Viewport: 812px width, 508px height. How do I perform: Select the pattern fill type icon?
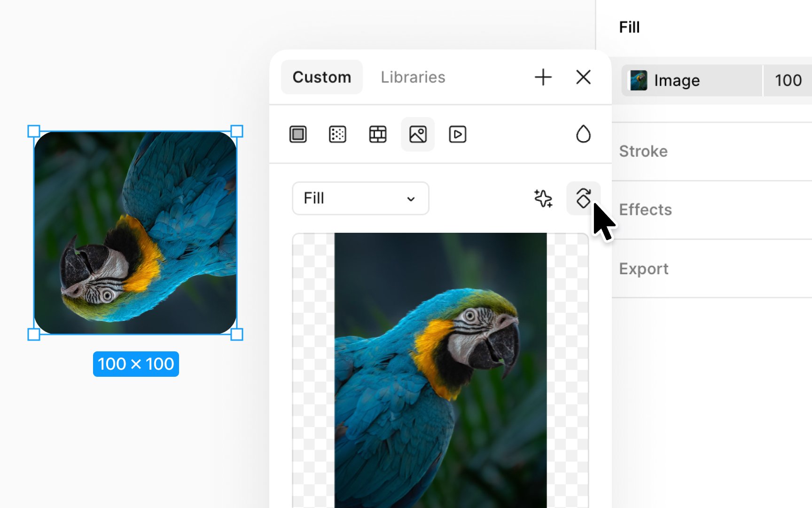tap(378, 135)
